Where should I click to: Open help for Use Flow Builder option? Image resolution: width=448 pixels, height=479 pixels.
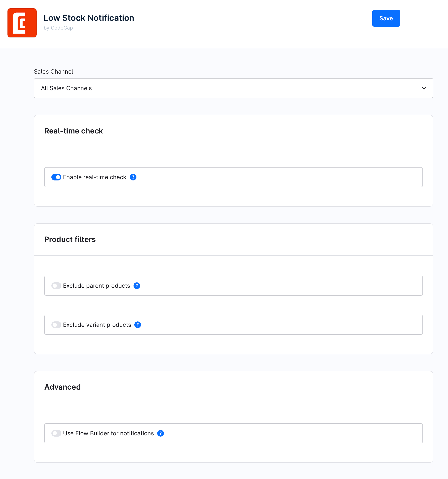coord(160,433)
